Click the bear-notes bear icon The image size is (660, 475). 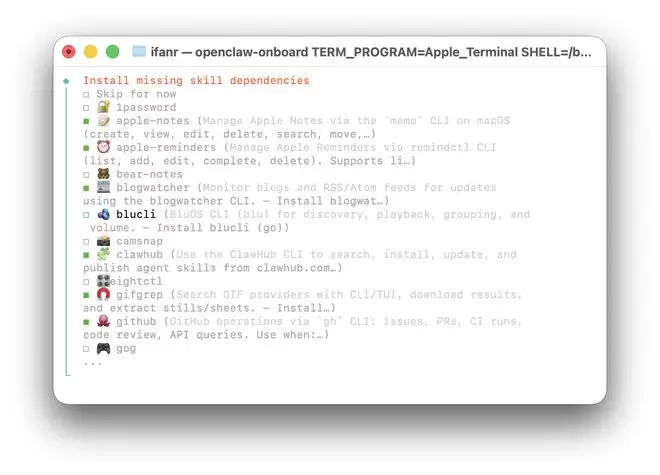coord(104,174)
